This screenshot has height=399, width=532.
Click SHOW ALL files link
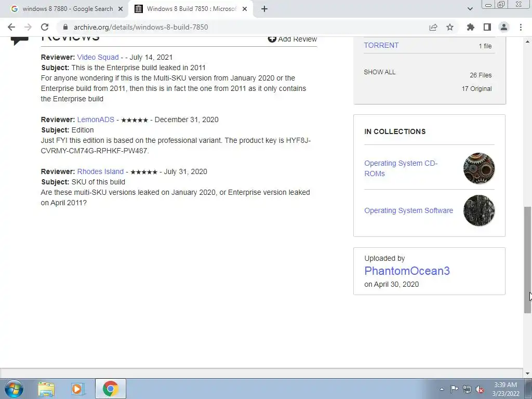point(380,72)
